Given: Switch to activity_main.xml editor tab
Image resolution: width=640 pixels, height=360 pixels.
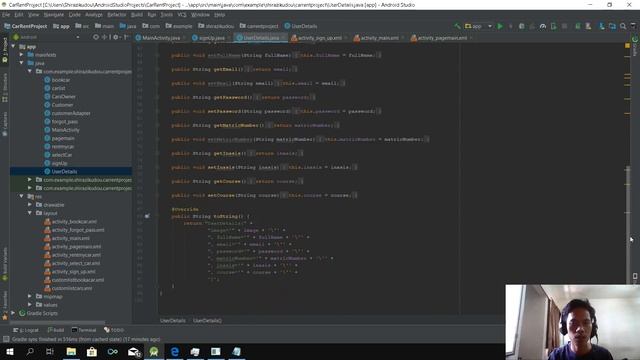Looking at the screenshot, I should [x=379, y=38].
